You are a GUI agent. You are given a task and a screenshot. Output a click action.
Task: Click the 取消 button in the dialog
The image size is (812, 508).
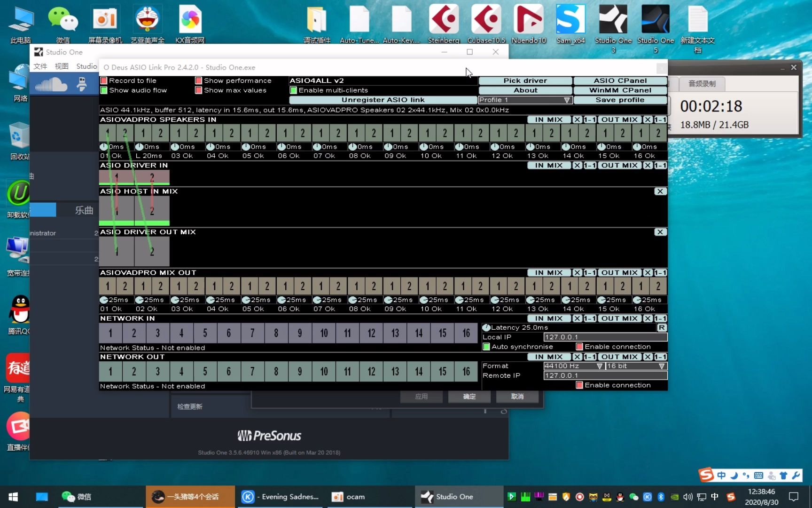tap(517, 397)
